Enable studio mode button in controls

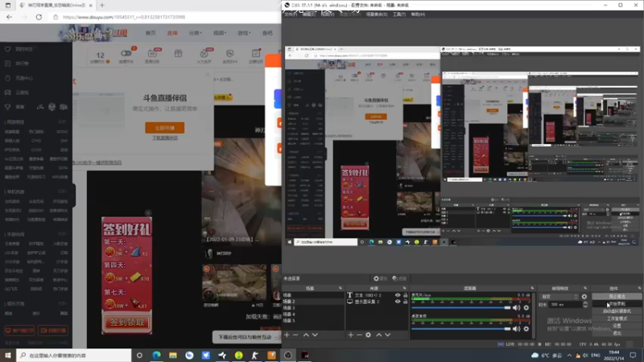pos(617,319)
